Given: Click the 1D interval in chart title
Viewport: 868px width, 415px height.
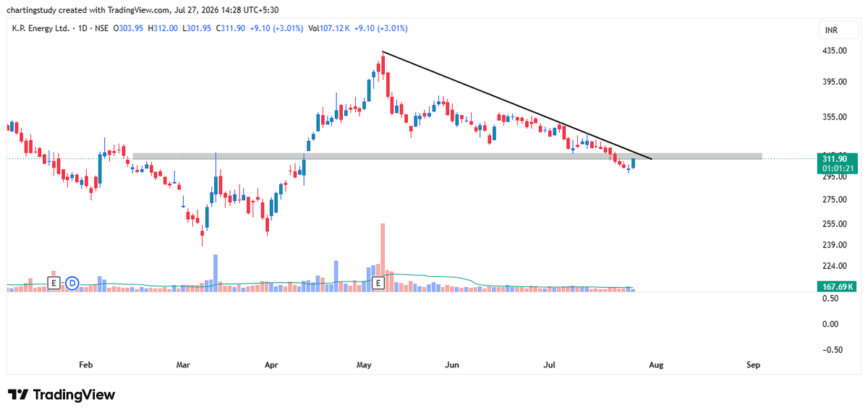Looking at the screenshot, I should (x=81, y=28).
